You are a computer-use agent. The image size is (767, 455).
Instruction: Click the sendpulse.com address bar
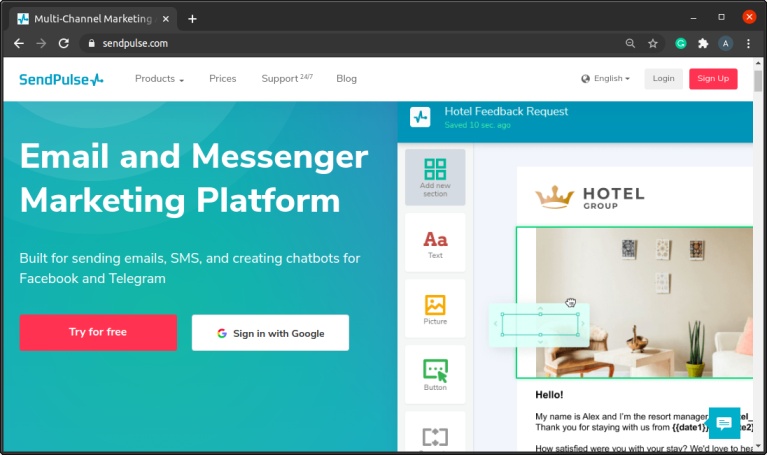342,44
